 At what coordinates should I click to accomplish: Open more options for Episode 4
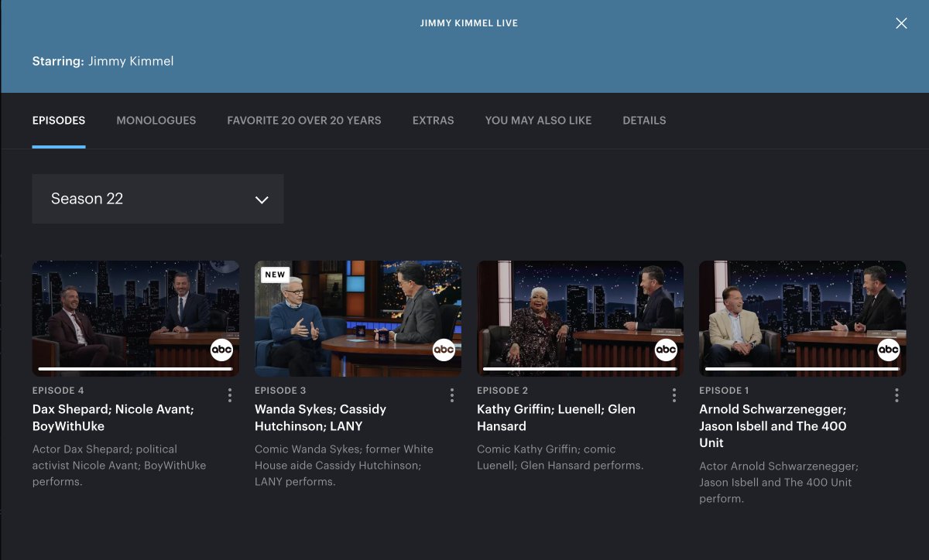click(230, 395)
